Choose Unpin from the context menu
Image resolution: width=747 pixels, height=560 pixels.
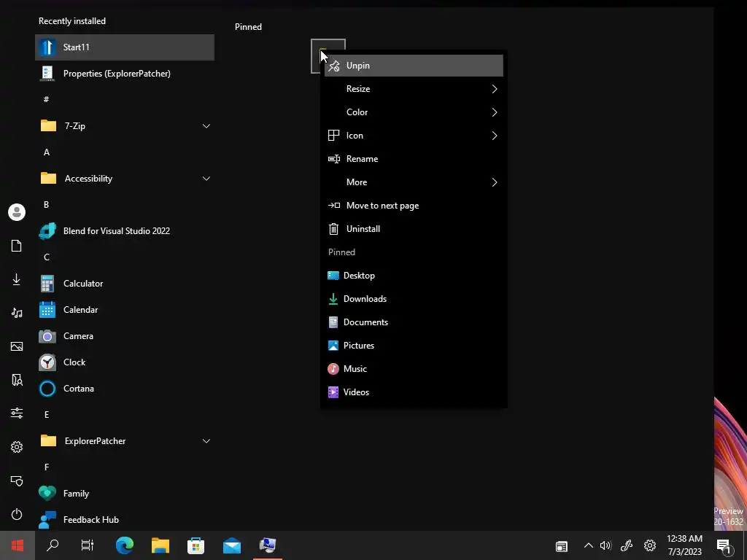tap(414, 66)
